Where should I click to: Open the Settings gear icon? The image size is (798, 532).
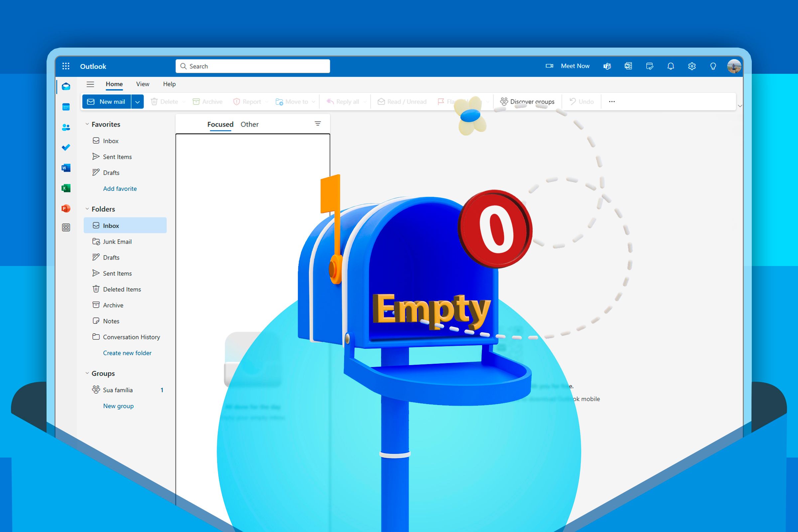pos(692,66)
